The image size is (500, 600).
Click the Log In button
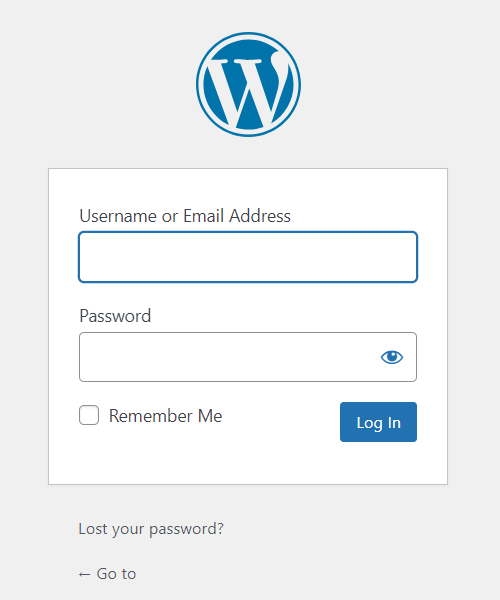coord(378,422)
